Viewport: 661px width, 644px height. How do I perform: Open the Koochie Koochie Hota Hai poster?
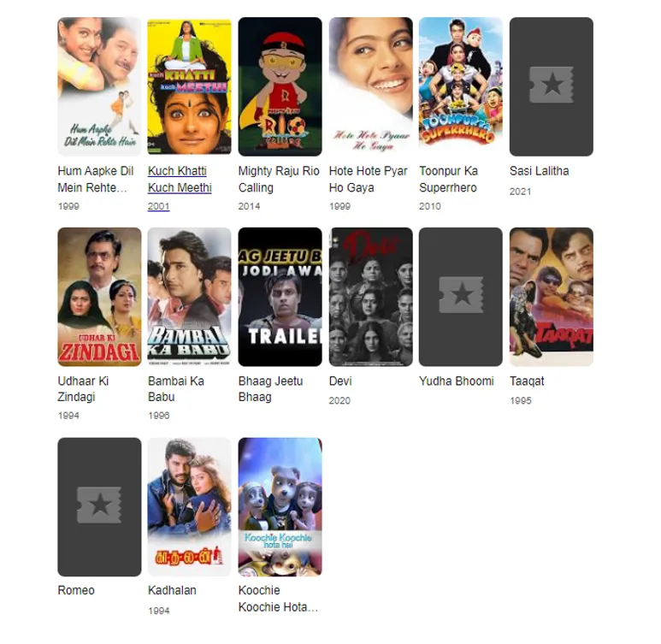[x=280, y=507]
